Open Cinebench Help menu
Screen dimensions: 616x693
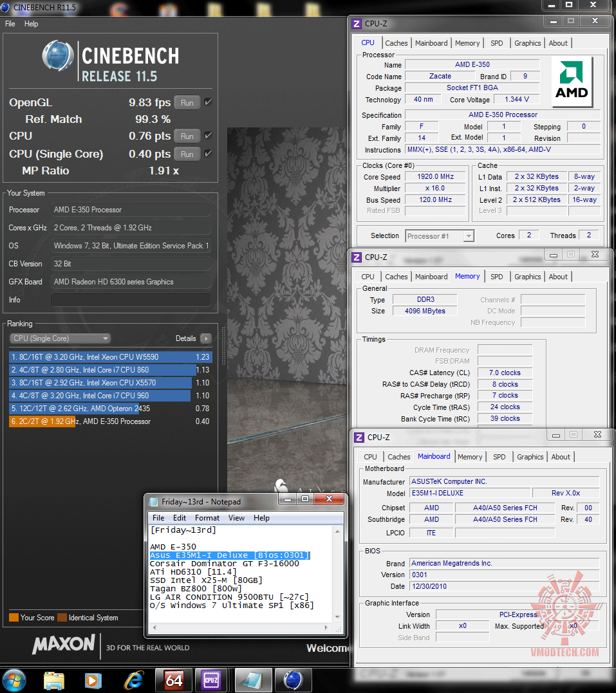click(x=31, y=24)
